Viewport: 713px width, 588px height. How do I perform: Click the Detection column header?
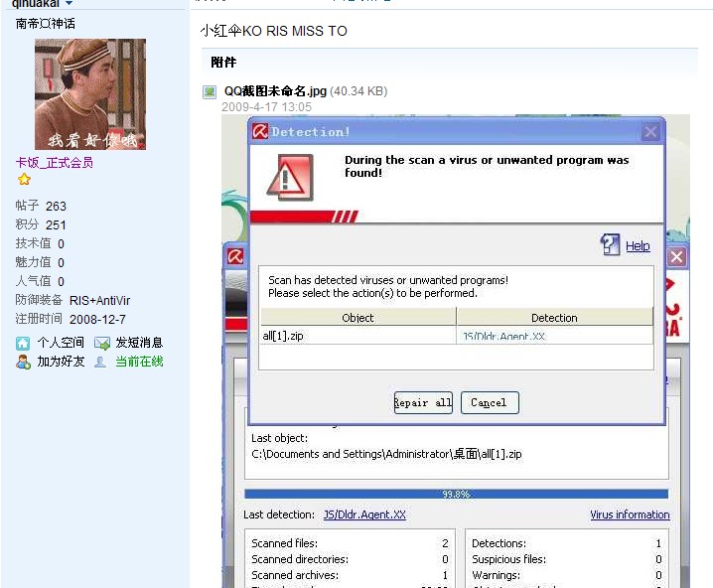click(x=554, y=318)
